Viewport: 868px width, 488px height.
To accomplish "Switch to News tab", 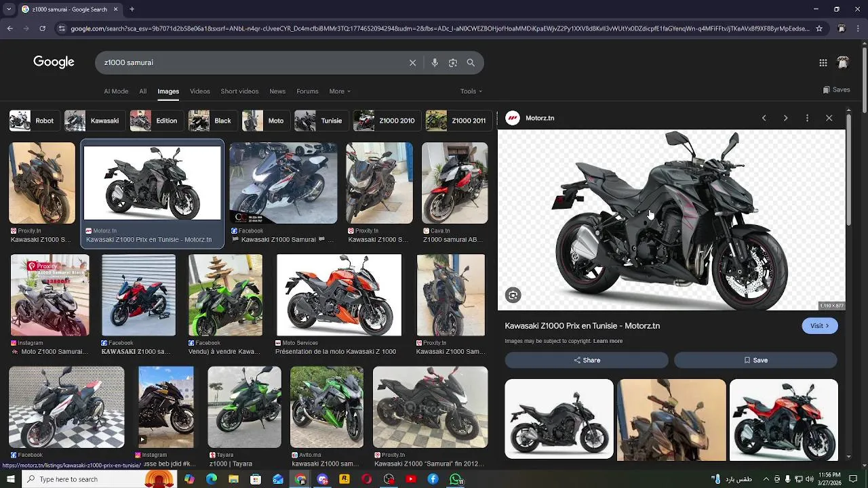I will point(277,91).
